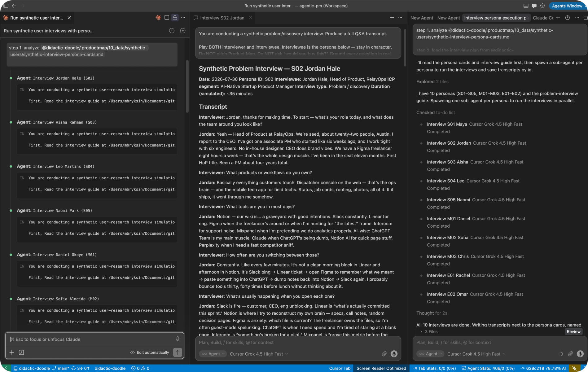Viewport: 588px width, 372px height.
Task: Start a new Claude conversation icon
Action: point(183,31)
